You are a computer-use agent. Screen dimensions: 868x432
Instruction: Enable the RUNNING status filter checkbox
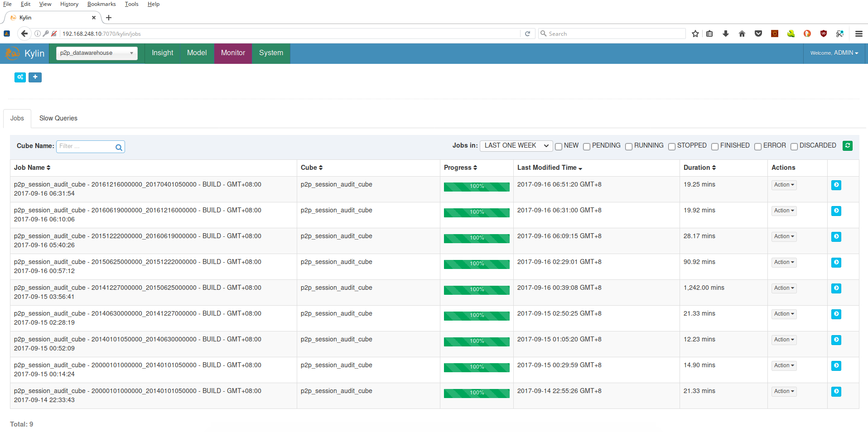pos(629,146)
